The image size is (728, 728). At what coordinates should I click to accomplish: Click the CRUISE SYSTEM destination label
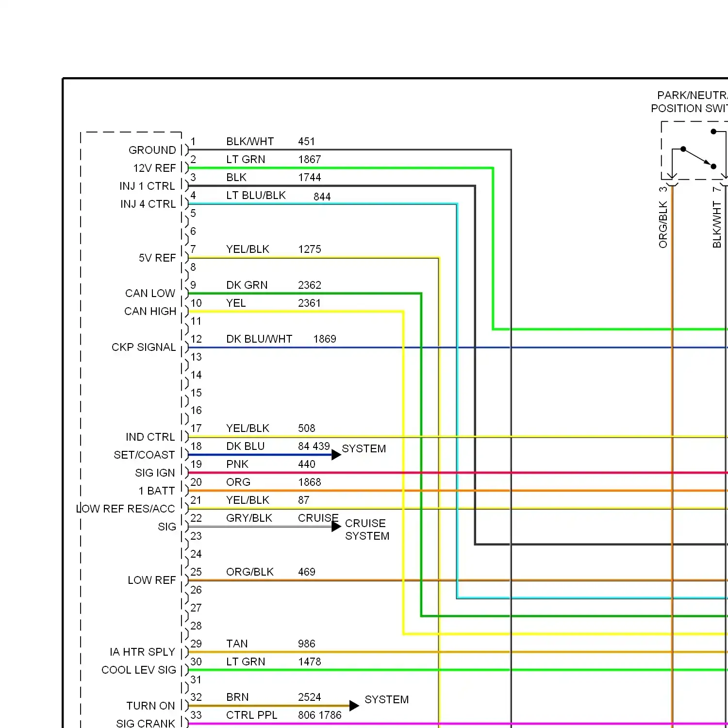click(367, 529)
